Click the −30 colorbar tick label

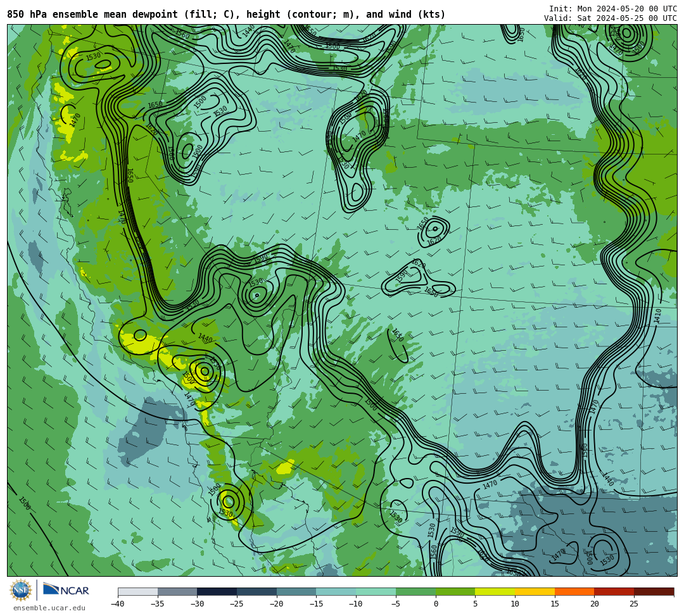pyautogui.click(x=197, y=604)
